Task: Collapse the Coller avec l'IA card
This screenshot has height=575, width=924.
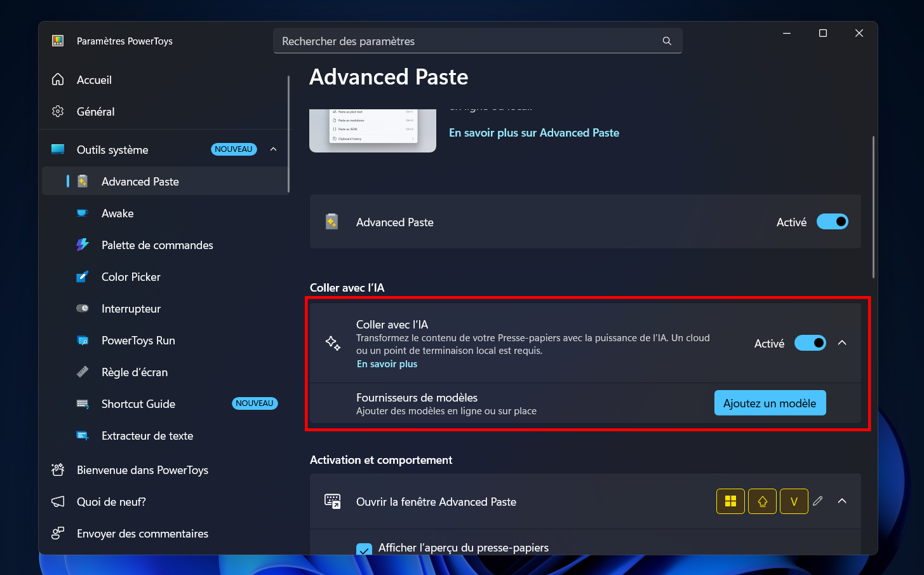Action: point(842,343)
